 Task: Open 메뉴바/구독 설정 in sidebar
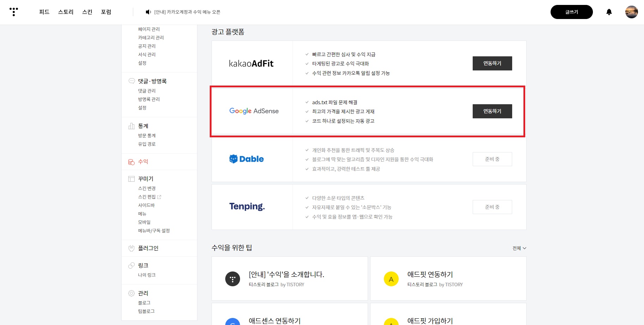[x=154, y=231]
